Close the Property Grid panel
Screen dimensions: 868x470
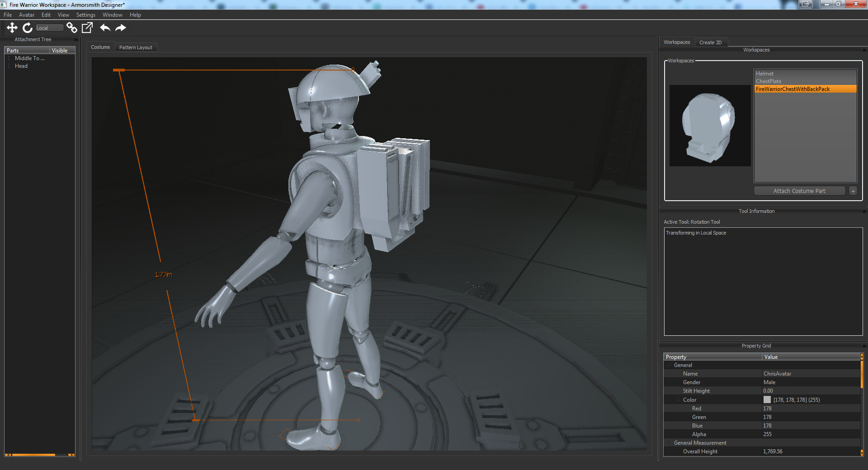tap(864, 346)
